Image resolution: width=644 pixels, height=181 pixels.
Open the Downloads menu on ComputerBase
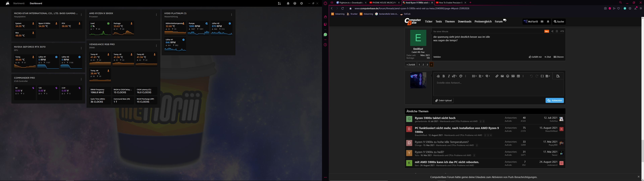[465, 21]
